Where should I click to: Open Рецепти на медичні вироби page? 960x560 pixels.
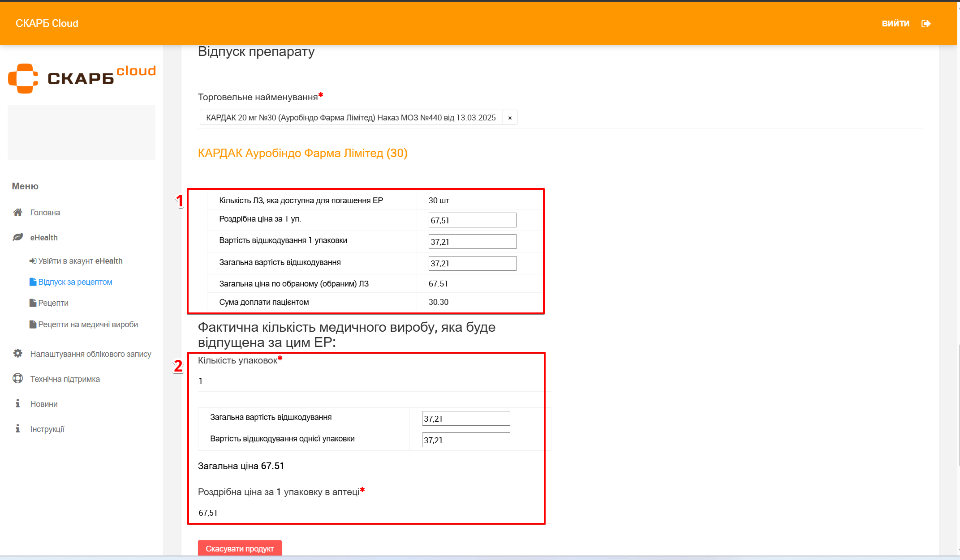(x=88, y=325)
